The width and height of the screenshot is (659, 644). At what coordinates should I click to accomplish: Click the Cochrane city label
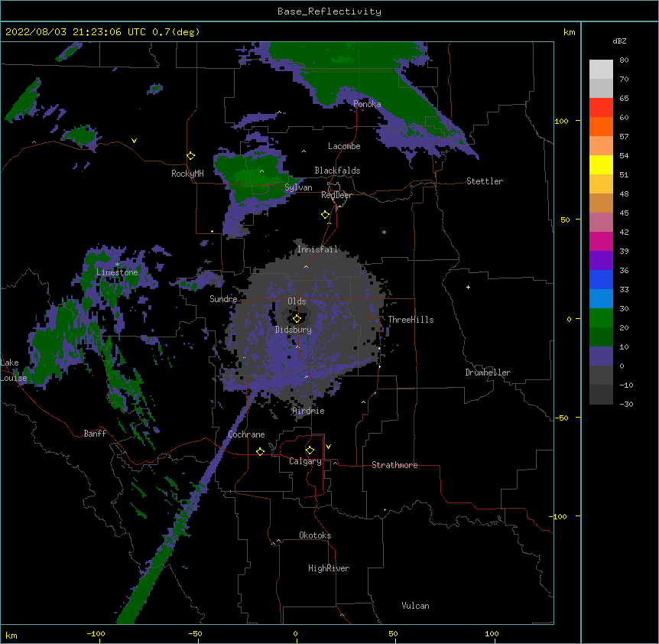point(246,434)
